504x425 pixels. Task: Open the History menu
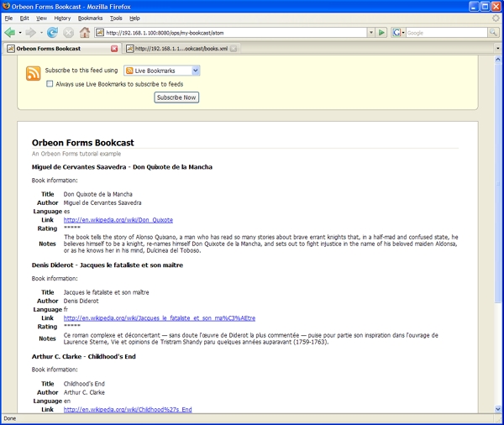(62, 18)
